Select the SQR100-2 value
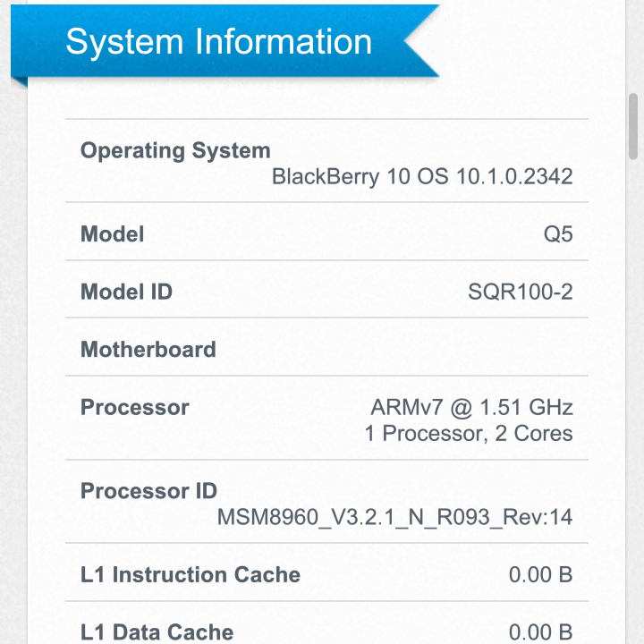Screen dimensions: 644x644 pyautogui.click(x=520, y=292)
